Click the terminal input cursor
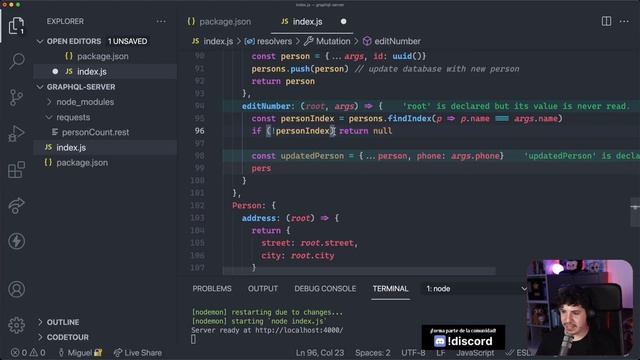The image size is (640, 360). [193, 339]
